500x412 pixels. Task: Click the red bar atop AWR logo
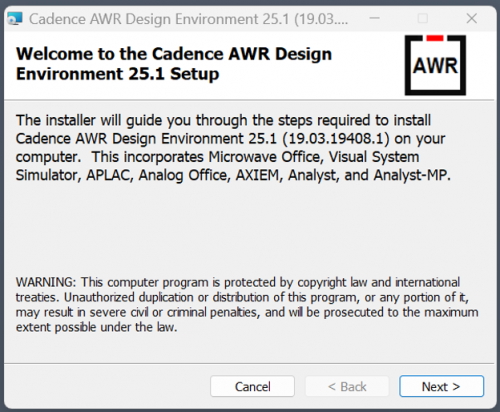point(435,38)
